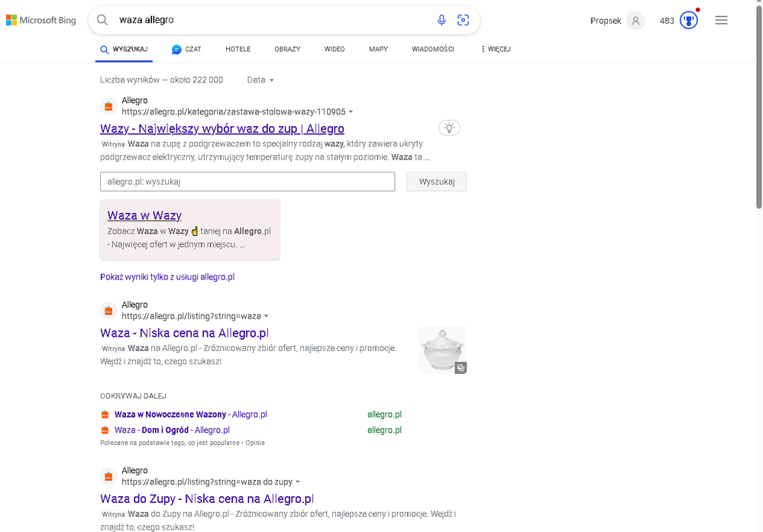763x532 pixels.
Task: Open 'Waza - Dom i Ogród' link
Action: (x=173, y=430)
